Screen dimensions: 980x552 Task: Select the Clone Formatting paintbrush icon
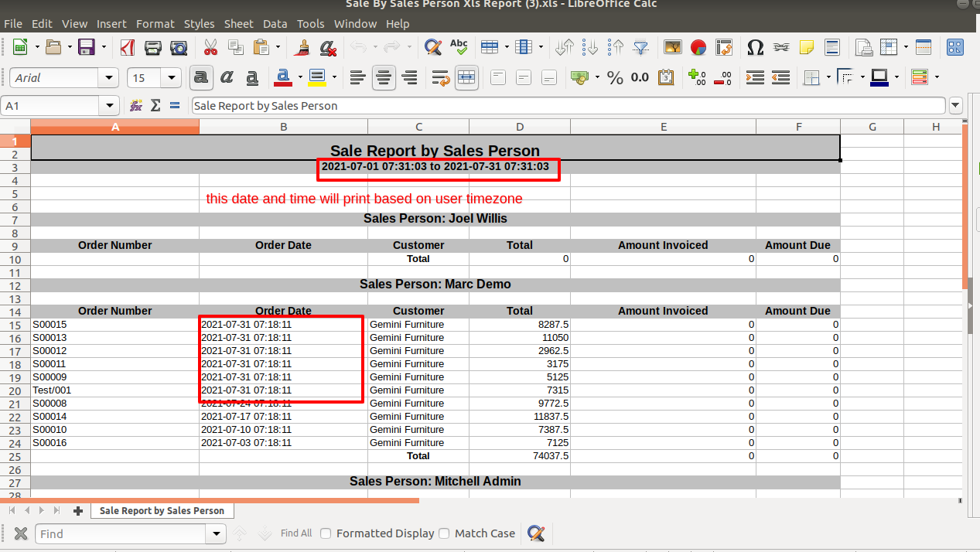pos(302,48)
